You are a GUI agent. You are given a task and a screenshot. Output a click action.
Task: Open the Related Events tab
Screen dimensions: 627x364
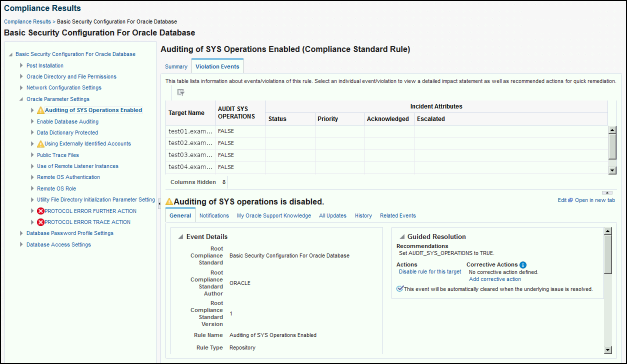click(x=398, y=215)
